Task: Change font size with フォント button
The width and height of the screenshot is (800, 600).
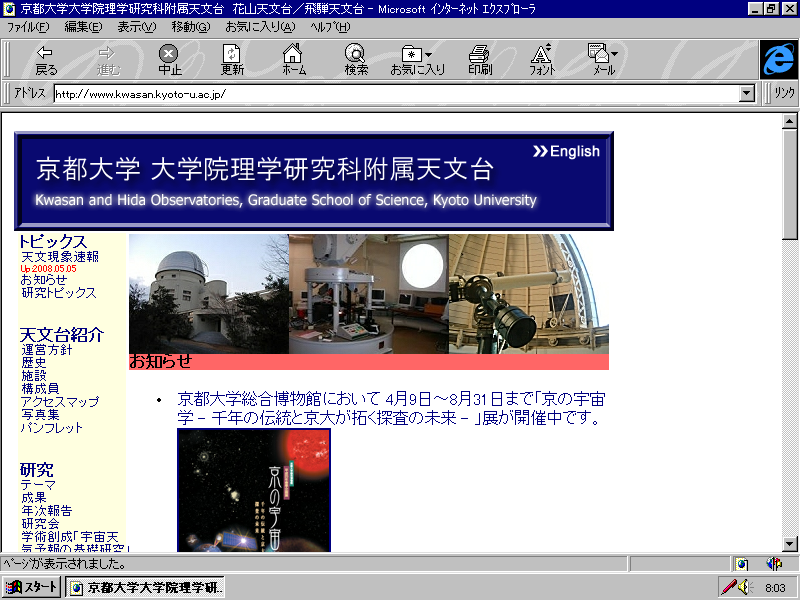Action: coord(541,60)
